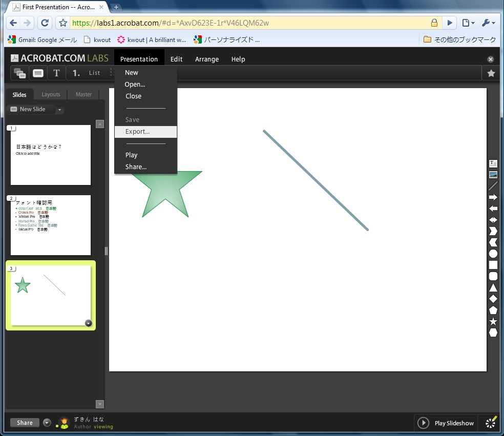The height and width of the screenshot is (436, 504).
Task: Select the right chevron shape
Action: [x=493, y=231]
